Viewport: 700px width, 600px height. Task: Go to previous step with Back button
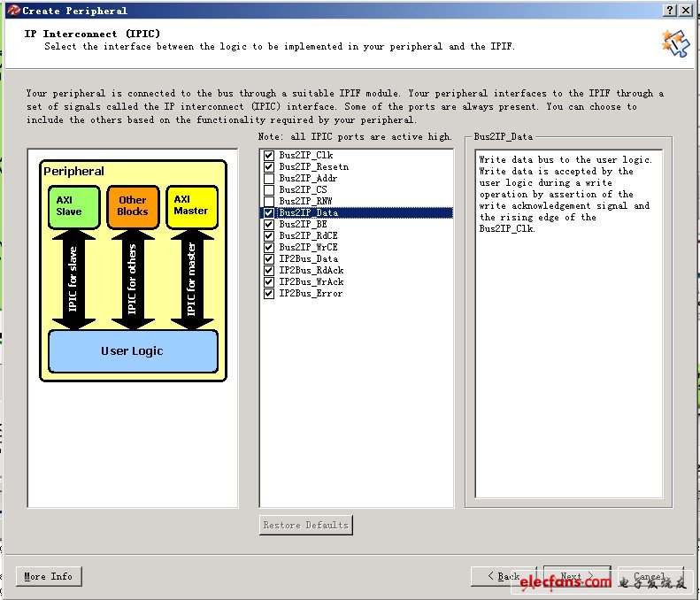tap(504, 576)
